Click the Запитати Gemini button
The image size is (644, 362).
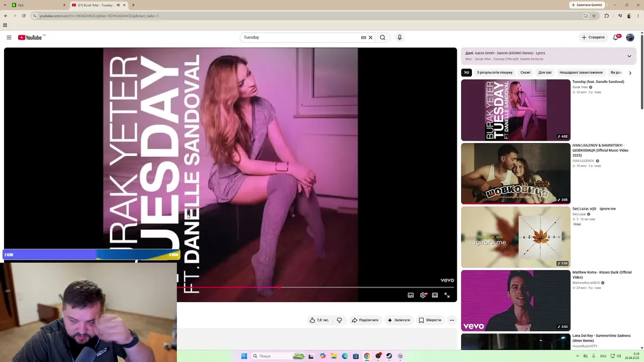point(587,5)
